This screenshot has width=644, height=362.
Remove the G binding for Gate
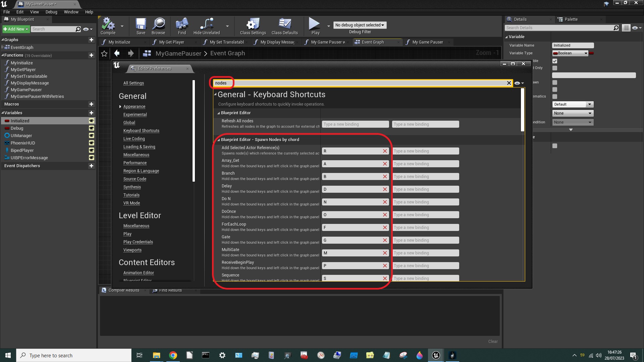point(385,240)
